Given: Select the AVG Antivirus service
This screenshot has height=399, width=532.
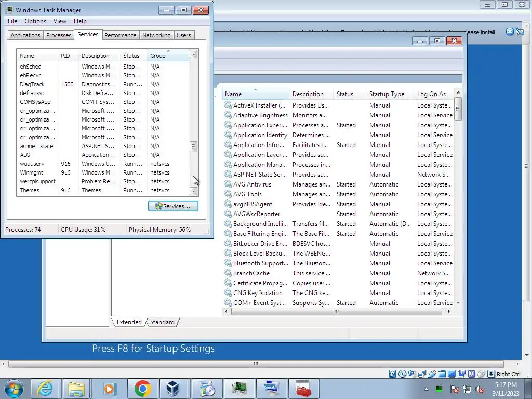Looking at the screenshot, I should point(338,184).
